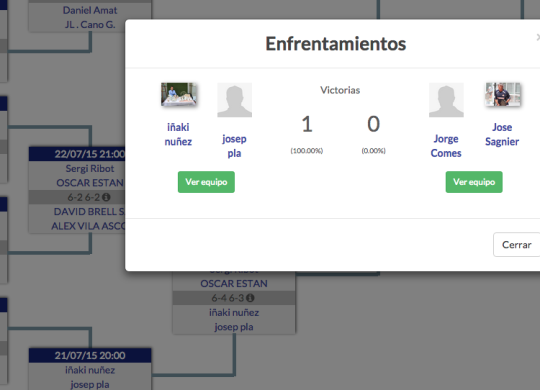Click the 22/07/15 21:00 match header
This screenshot has width=540, height=390.
click(77, 154)
